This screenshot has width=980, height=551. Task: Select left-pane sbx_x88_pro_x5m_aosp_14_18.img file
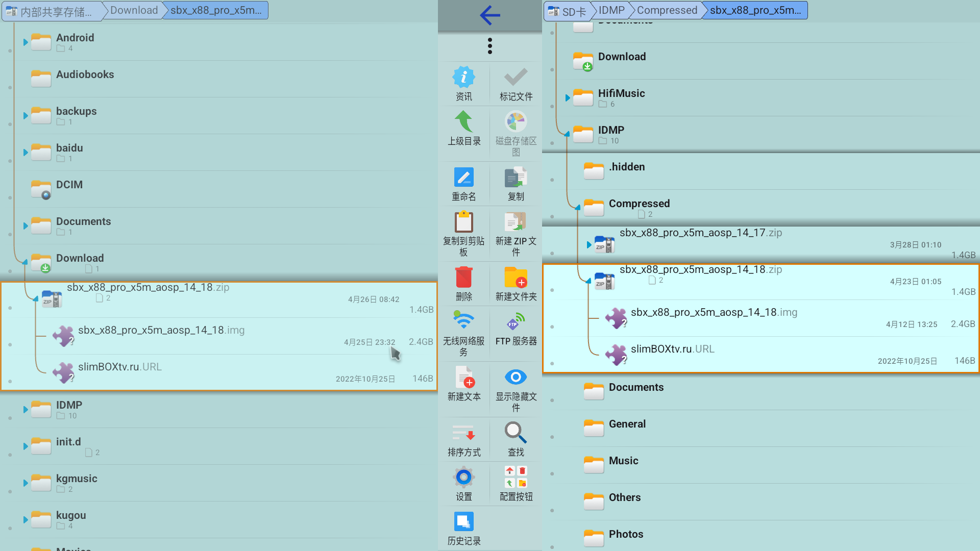pyautogui.click(x=219, y=336)
